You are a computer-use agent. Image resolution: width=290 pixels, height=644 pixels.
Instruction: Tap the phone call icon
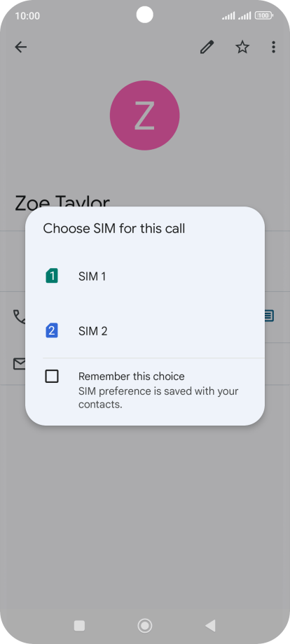click(20, 316)
